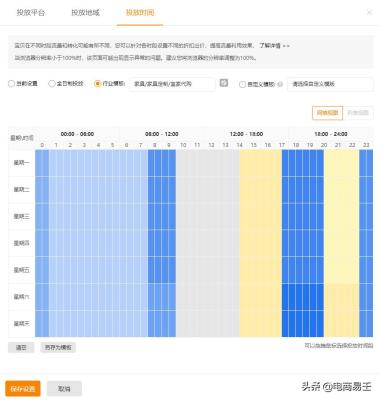Select Tuesday's first half-hour cell at hour 12
Viewport: 380px width, 400px height.
[x=208, y=190]
